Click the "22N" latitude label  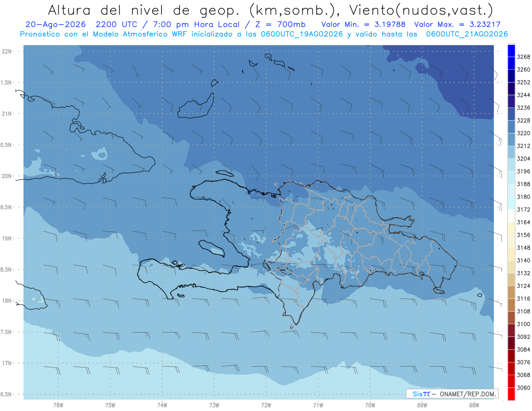(7, 51)
